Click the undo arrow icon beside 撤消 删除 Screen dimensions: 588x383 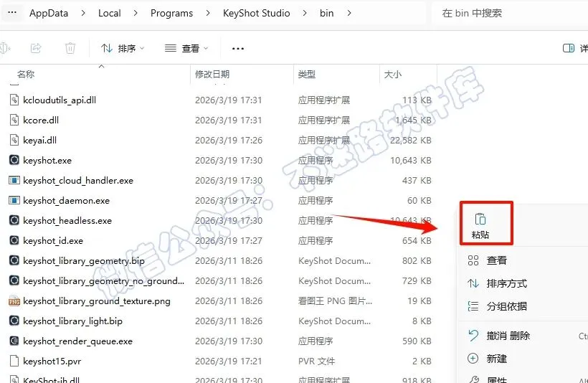coord(473,335)
